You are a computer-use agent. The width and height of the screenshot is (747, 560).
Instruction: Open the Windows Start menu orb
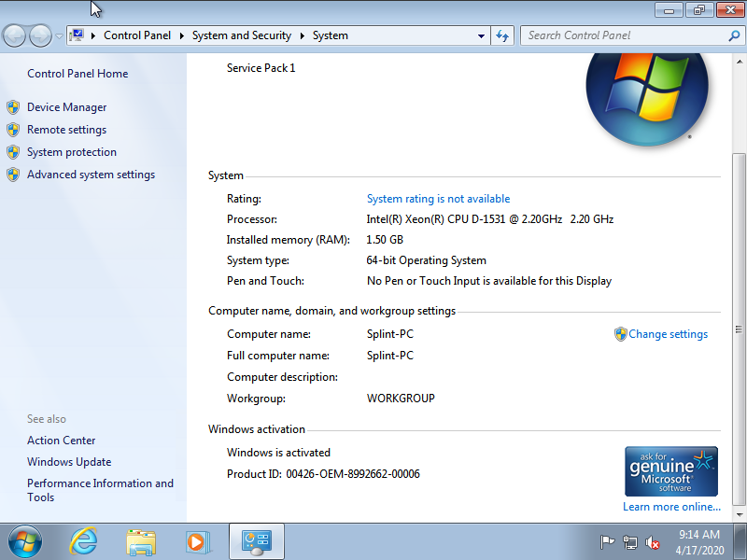pos(25,542)
